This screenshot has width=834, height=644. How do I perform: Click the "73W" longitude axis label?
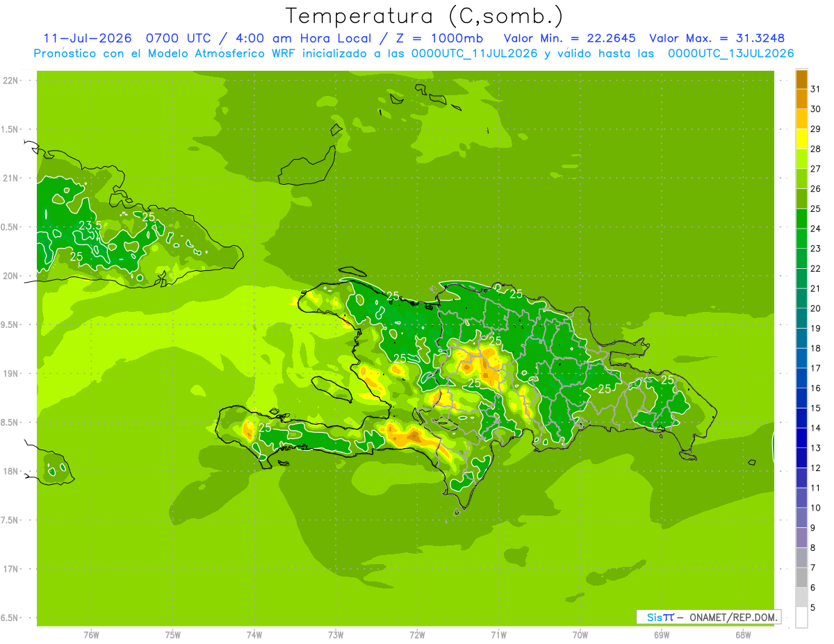pos(336,635)
